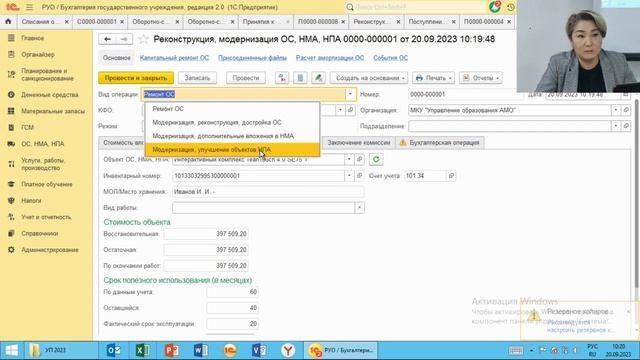
Task: Open Организация record link icon
Action: click(x=626, y=110)
